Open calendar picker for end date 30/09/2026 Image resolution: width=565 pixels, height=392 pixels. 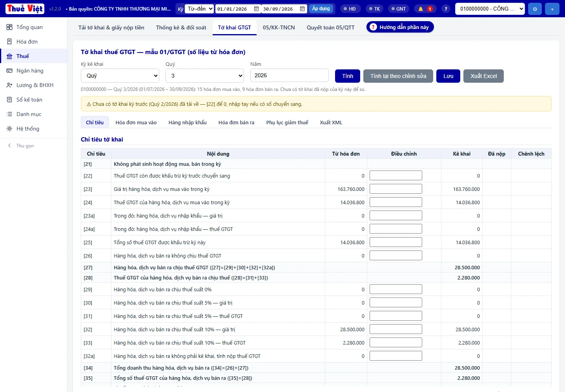click(302, 9)
